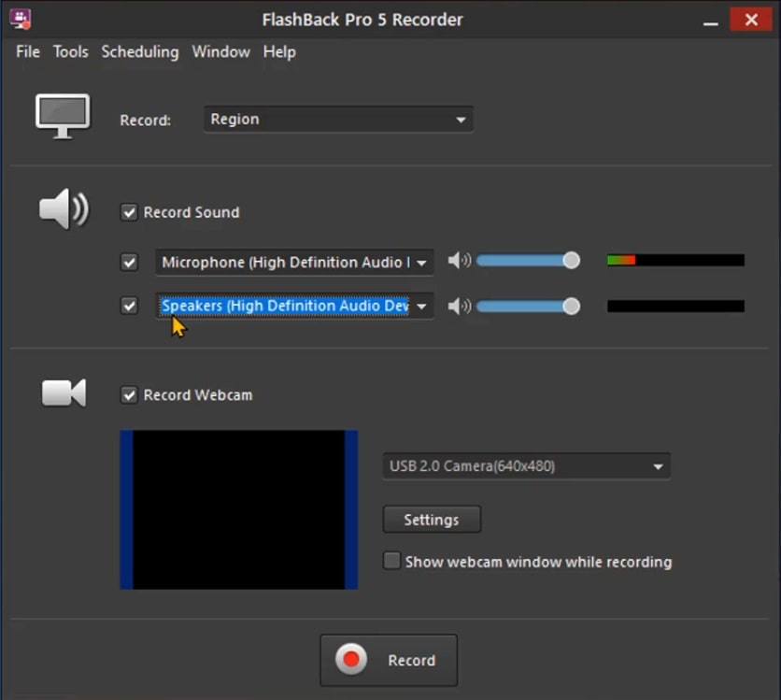Toggle the Record Sound checkbox

coord(129,212)
